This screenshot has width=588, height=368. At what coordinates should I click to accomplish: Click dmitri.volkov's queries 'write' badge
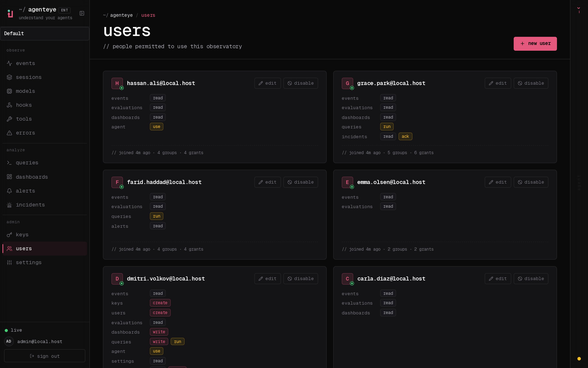tap(159, 341)
